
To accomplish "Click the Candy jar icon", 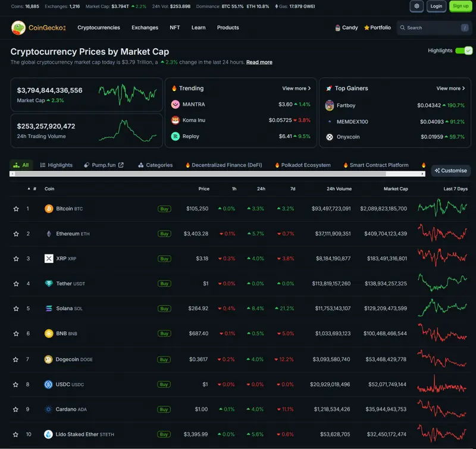I will [x=337, y=28].
